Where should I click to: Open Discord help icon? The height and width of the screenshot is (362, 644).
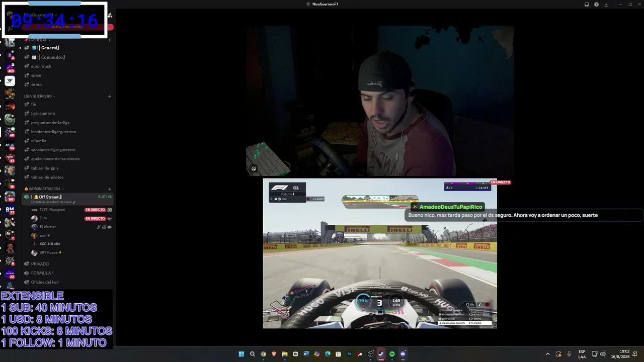click(596, 4)
